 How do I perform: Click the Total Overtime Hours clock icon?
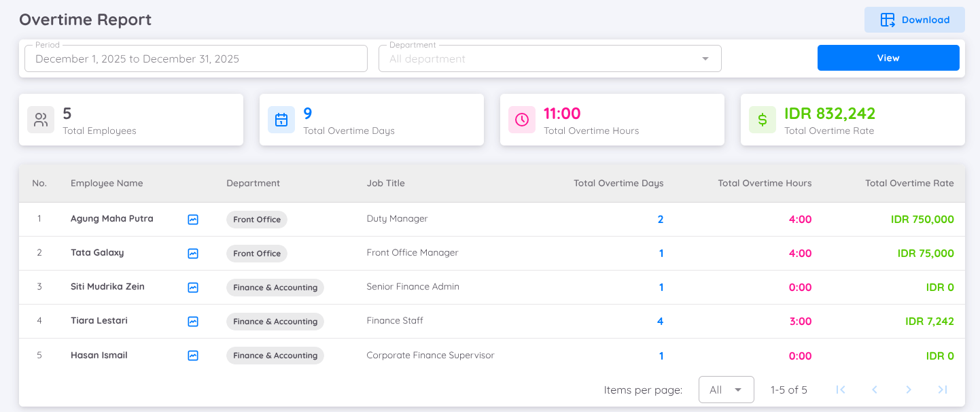click(x=522, y=120)
